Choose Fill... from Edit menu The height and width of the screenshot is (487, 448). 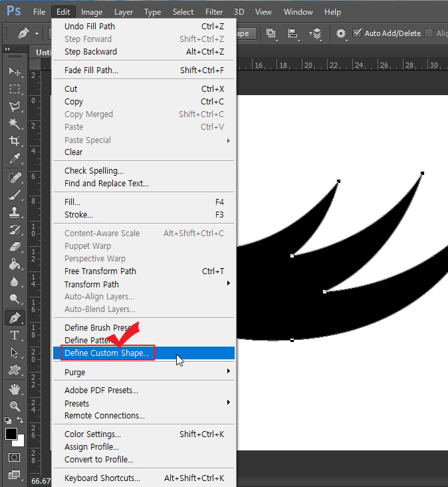point(144,202)
